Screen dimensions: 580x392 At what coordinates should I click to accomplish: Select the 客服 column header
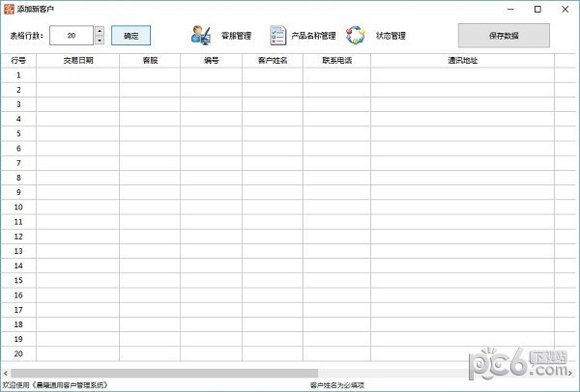point(150,61)
